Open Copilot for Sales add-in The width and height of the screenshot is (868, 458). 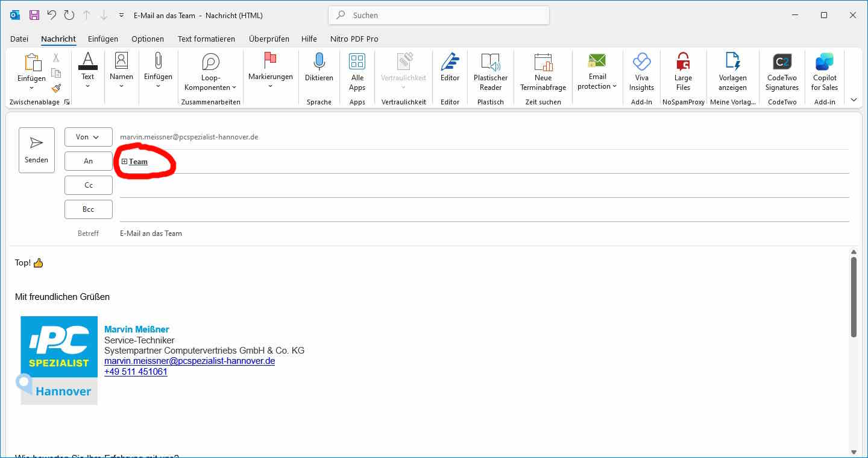824,62
